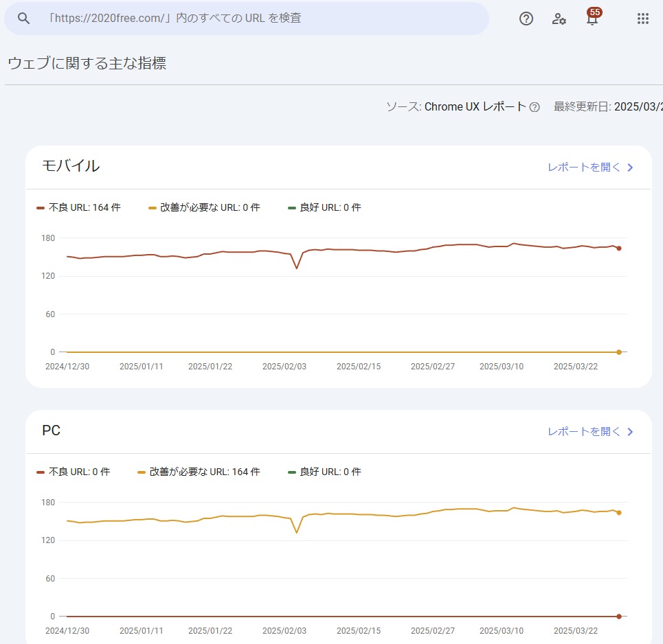Click the Chrome UX レポート source text
The width and height of the screenshot is (663, 644).
pyautogui.click(x=475, y=106)
